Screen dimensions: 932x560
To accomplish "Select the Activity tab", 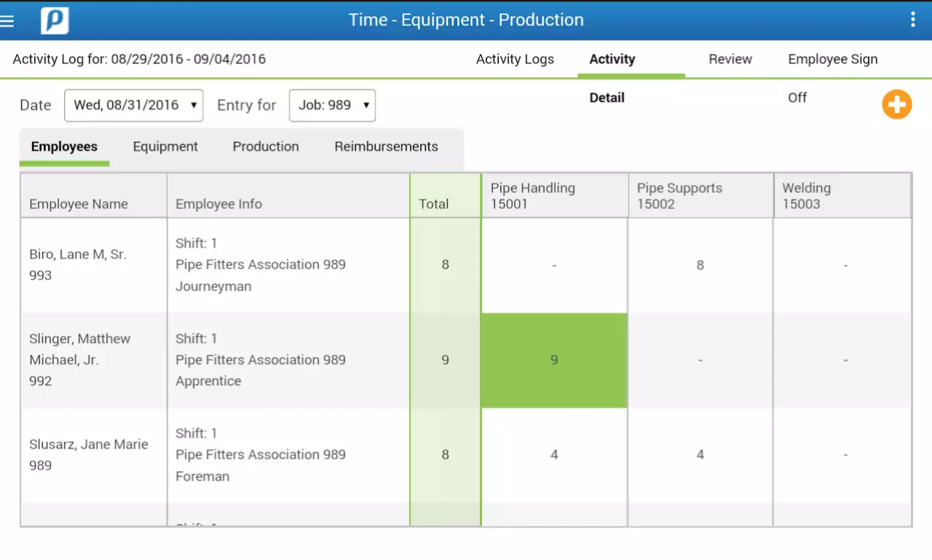I will point(612,60).
